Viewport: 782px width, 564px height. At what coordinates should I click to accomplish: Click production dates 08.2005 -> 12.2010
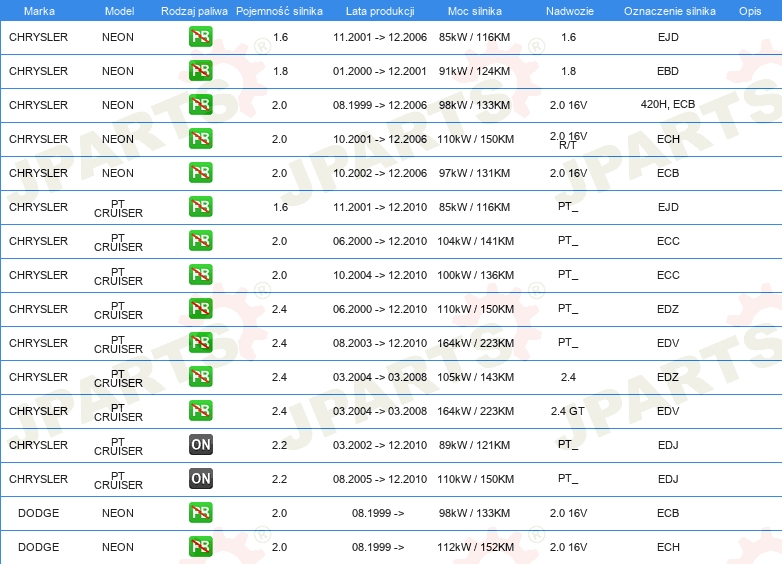tap(380, 479)
